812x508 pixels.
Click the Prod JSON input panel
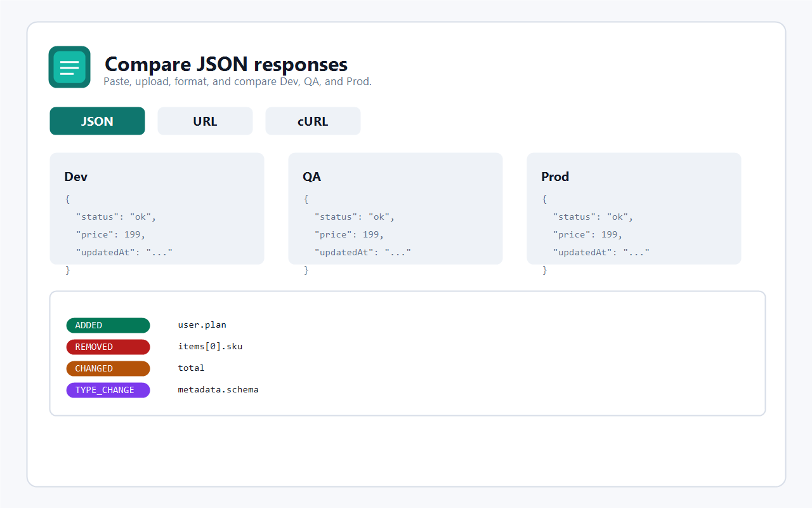(x=634, y=208)
